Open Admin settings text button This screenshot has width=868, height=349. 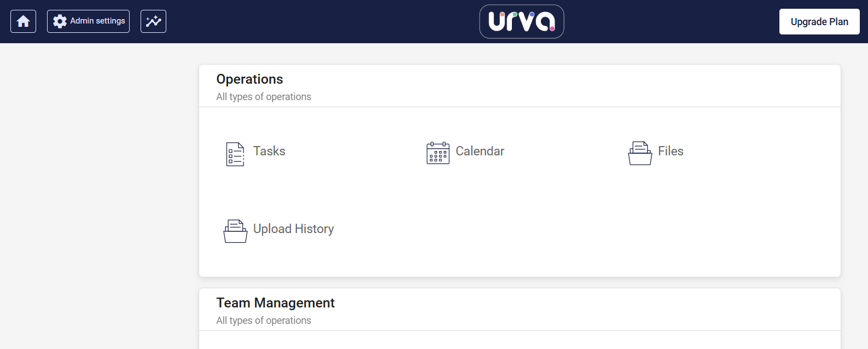coord(97,21)
